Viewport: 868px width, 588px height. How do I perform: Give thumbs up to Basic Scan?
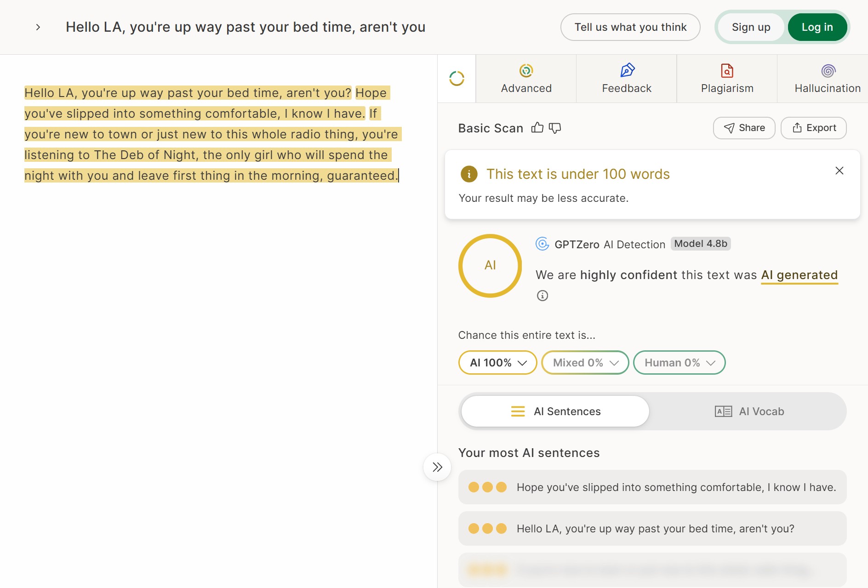point(537,128)
